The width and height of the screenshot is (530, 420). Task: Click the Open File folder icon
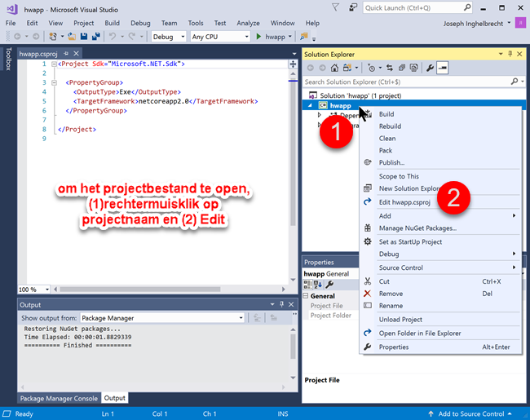(72, 37)
